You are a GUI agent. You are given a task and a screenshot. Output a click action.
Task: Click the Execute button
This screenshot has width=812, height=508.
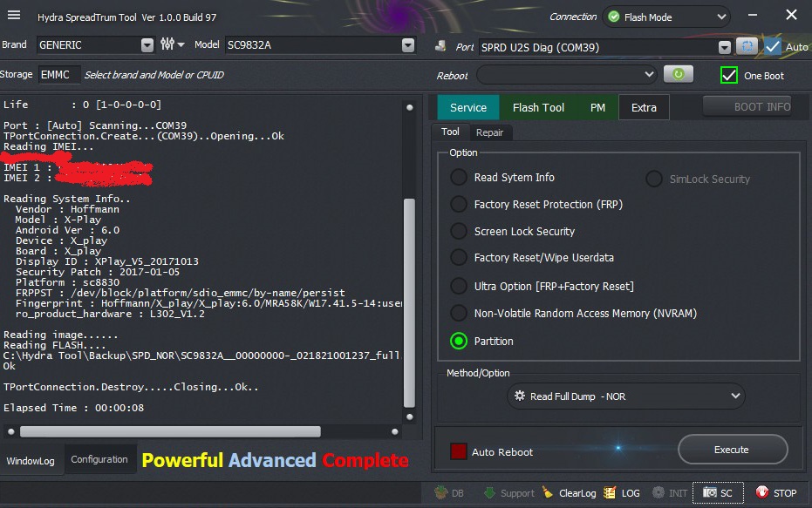pos(731,450)
